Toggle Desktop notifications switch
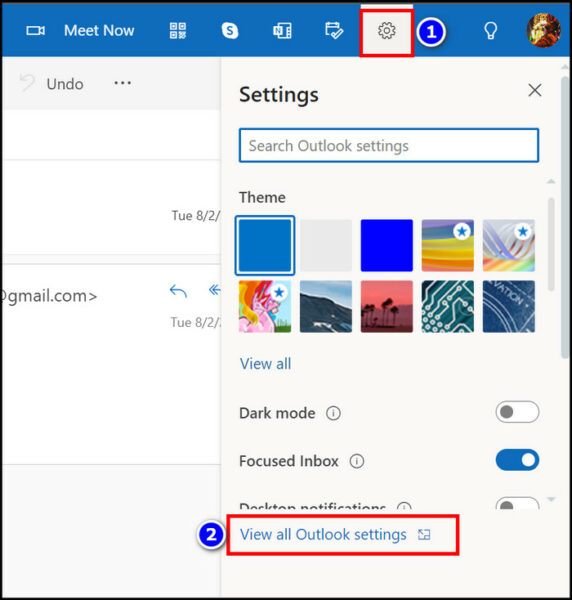Screen dimensions: 572x600 [x=517, y=503]
